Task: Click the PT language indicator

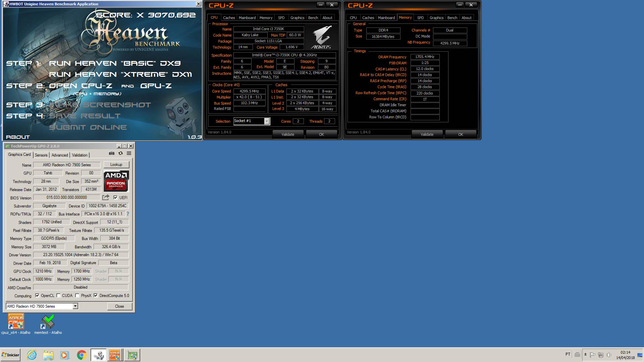Action: pos(568,354)
